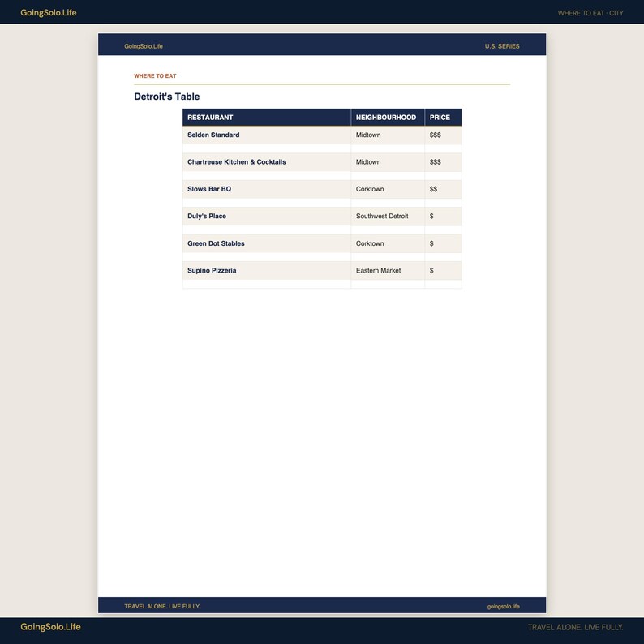Image resolution: width=644 pixels, height=644 pixels.
Task: Click the 'WHERE TO EAT' section label
Action: pos(155,76)
